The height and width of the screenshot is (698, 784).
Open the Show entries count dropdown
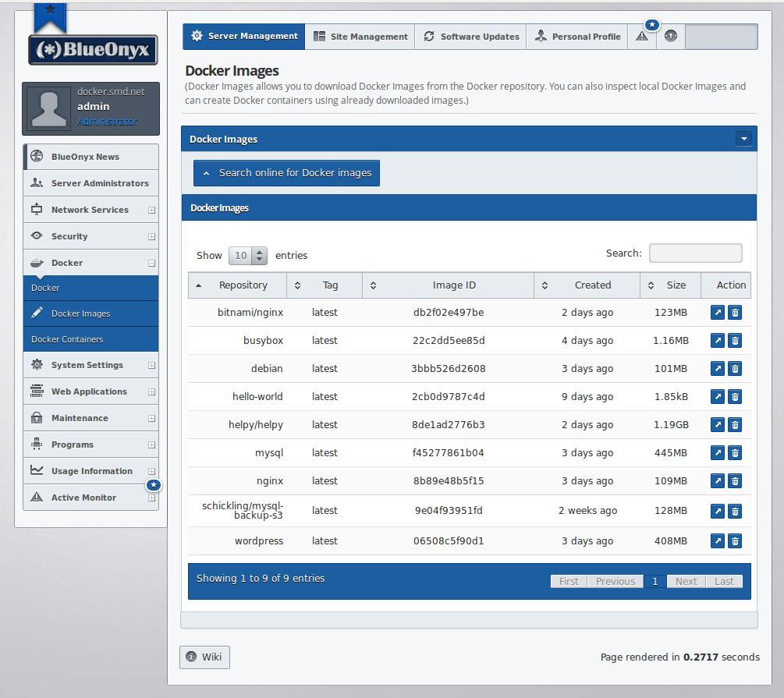tap(247, 256)
